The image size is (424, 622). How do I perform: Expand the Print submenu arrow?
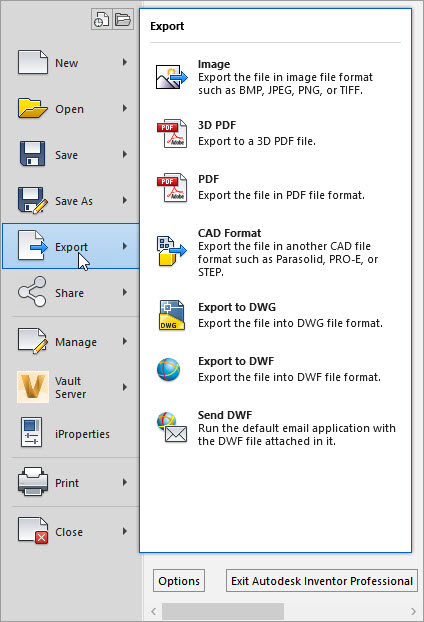(x=125, y=482)
